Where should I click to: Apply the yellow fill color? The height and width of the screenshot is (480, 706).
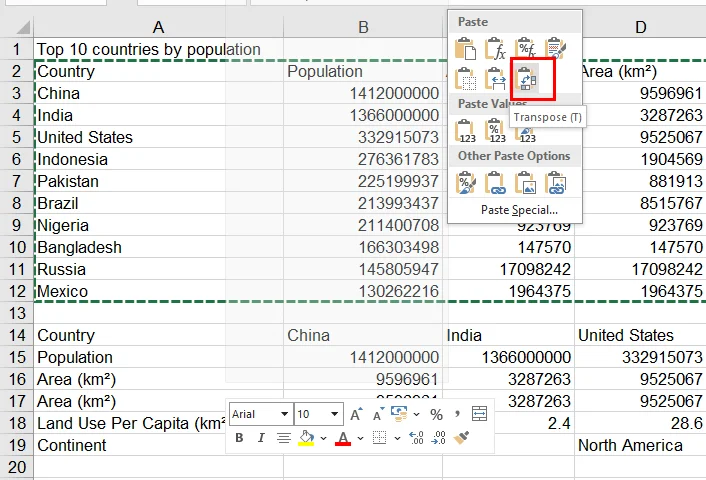[307, 438]
